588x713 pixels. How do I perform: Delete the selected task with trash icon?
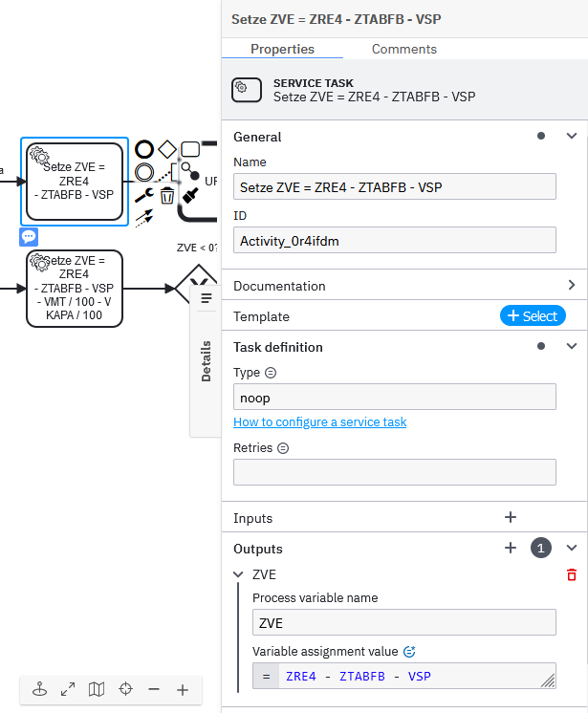click(x=167, y=196)
